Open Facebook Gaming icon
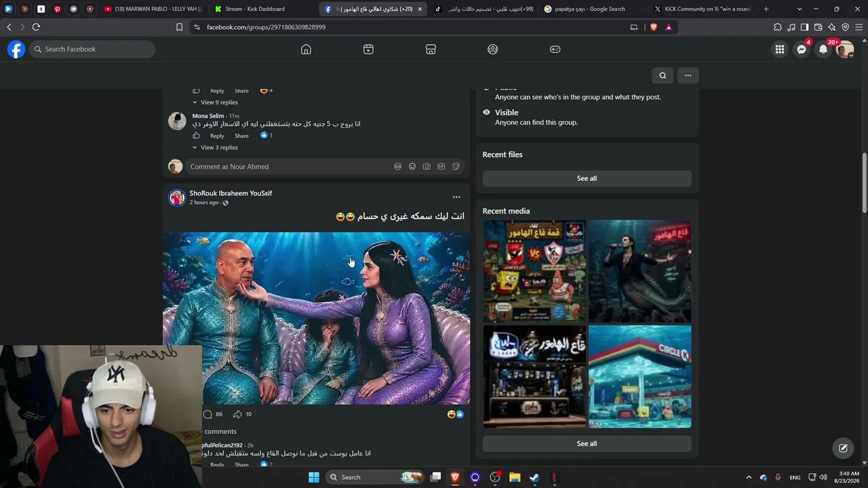Screen dimensions: 868x488 555,49
